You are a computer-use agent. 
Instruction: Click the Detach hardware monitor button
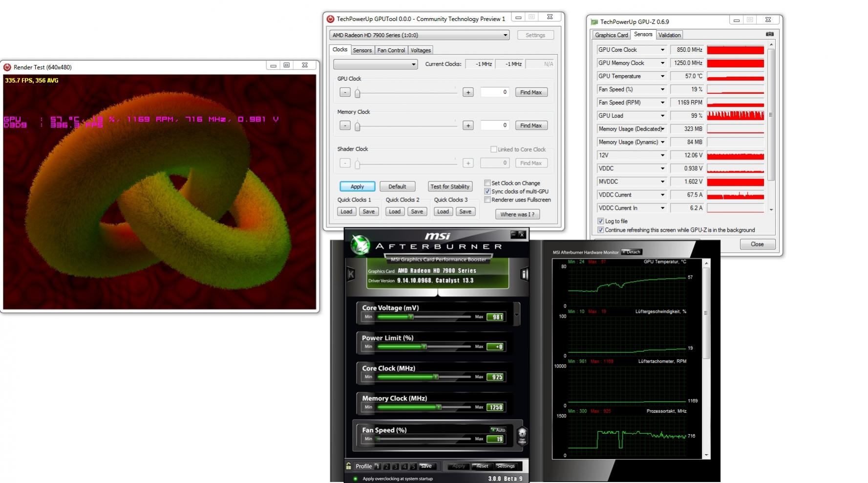tap(632, 252)
